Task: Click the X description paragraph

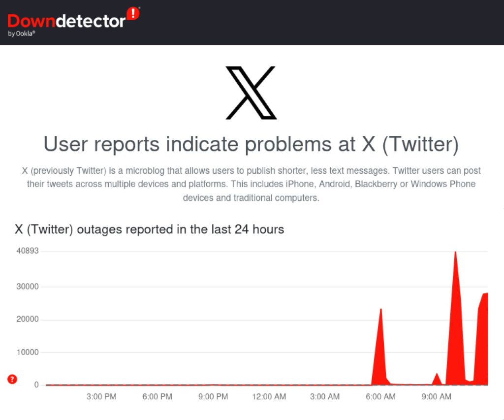Action: [251, 184]
